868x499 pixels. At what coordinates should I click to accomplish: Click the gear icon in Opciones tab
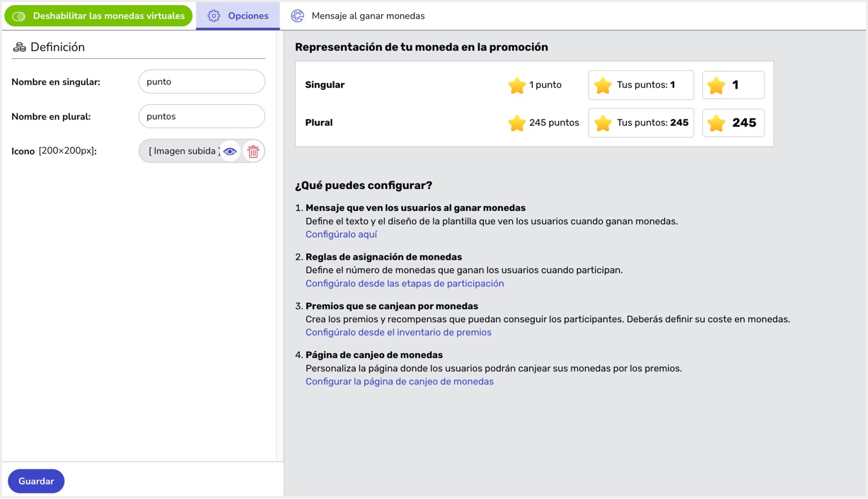tap(214, 16)
